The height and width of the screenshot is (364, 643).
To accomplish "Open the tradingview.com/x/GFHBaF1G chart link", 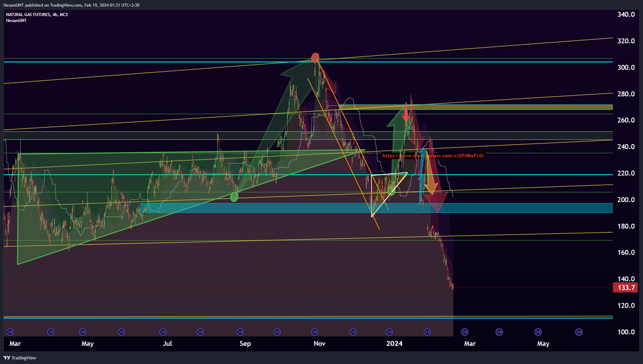I will [x=433, y=156].
